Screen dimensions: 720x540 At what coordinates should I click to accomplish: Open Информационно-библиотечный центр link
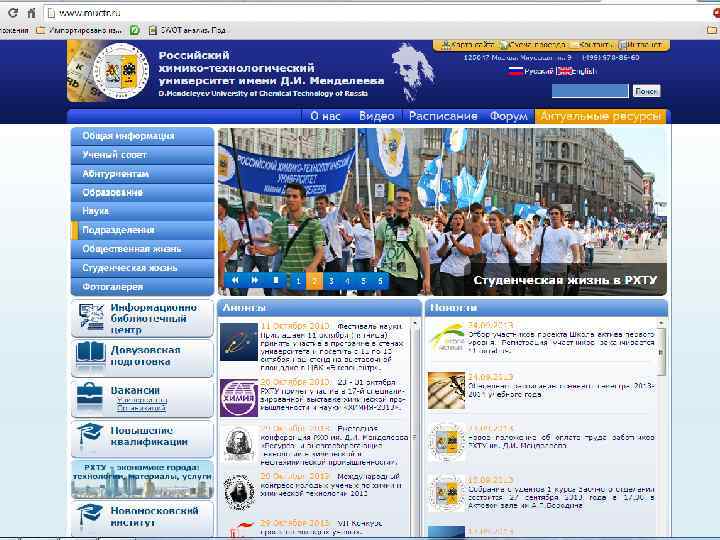tap(153, 318)
